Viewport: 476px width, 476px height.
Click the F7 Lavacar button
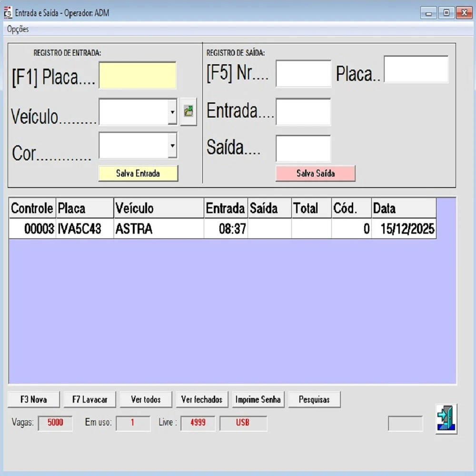point(90,400)
